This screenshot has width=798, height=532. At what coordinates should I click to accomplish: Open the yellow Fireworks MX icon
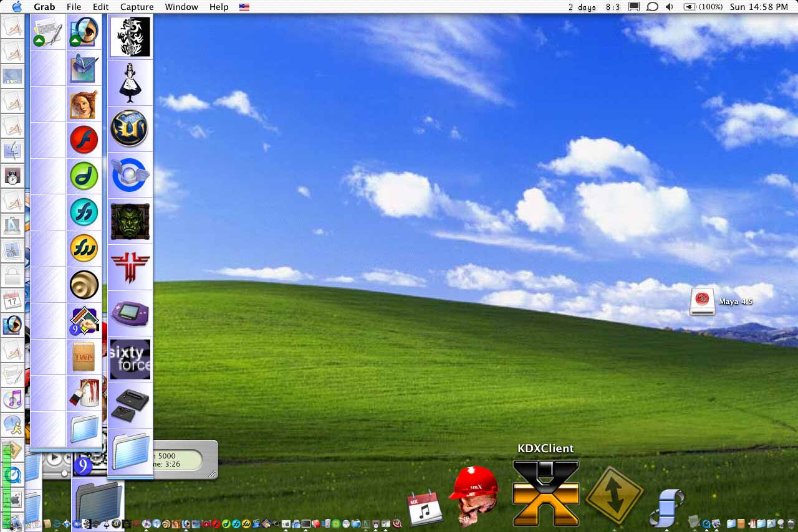(84, 248)
